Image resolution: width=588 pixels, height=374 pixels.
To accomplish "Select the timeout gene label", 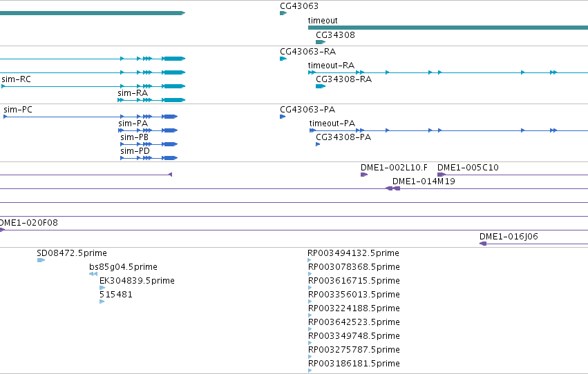I will 323,21.
